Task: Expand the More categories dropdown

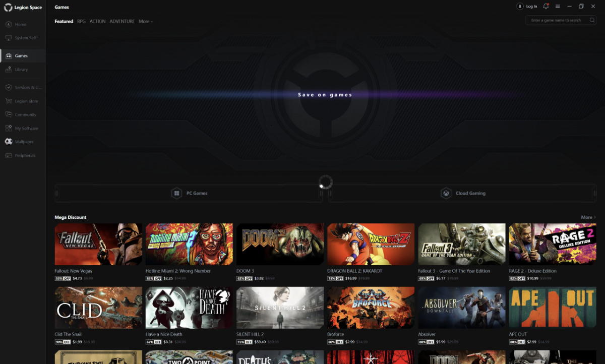Action: click(x=146, y=21)
